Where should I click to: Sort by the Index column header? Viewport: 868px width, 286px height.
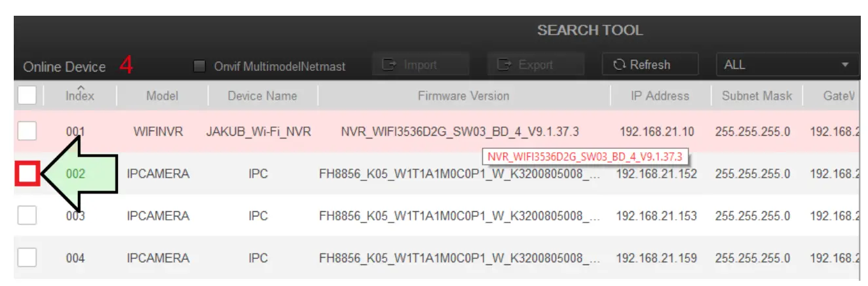[79, 96]
